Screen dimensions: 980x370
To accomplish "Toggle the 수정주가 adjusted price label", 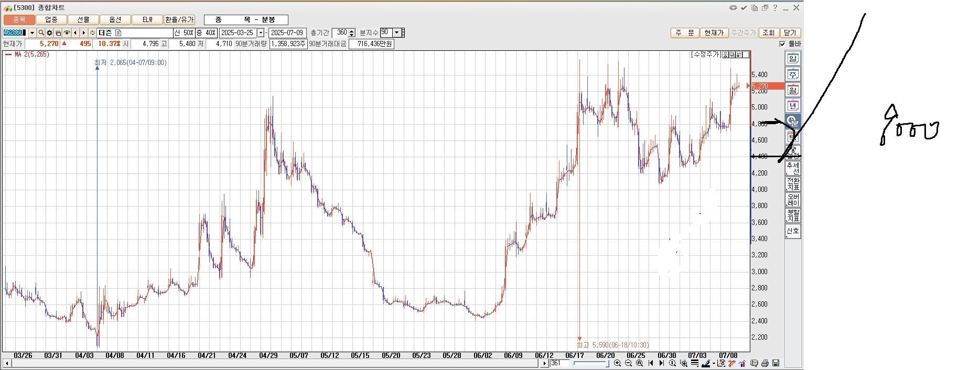I will 706,55.
